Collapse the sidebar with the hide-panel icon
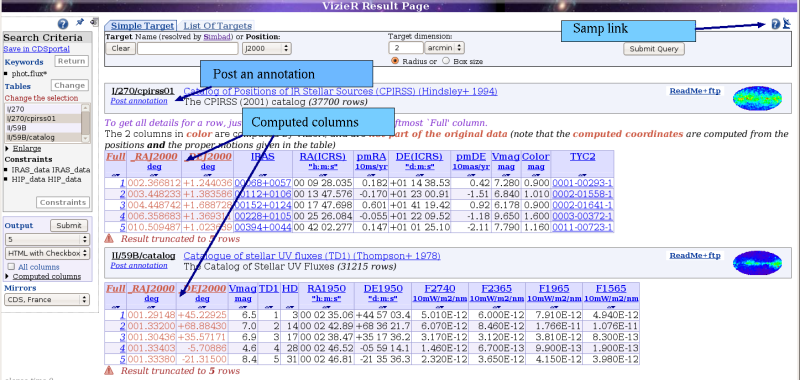The width and height of the screenshot is (800, 380). pos(94,22)
